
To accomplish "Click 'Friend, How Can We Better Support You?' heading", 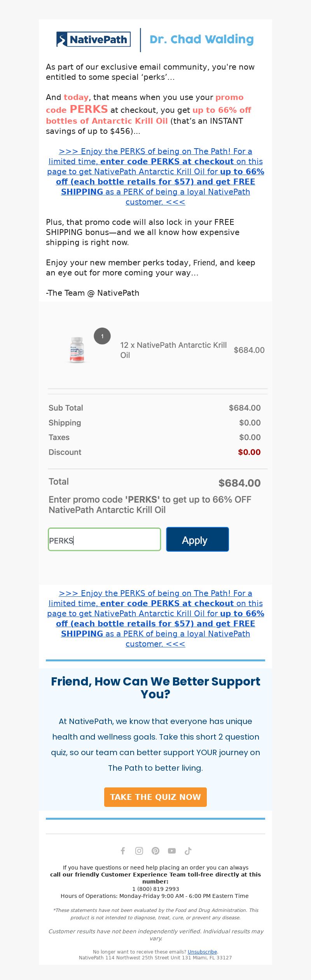I will 155,688.
